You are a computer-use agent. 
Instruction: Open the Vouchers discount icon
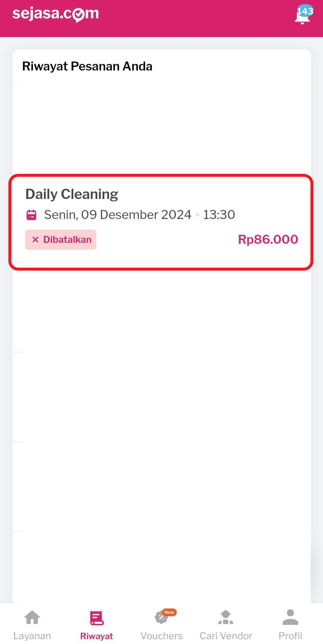[x=161, y=618]
